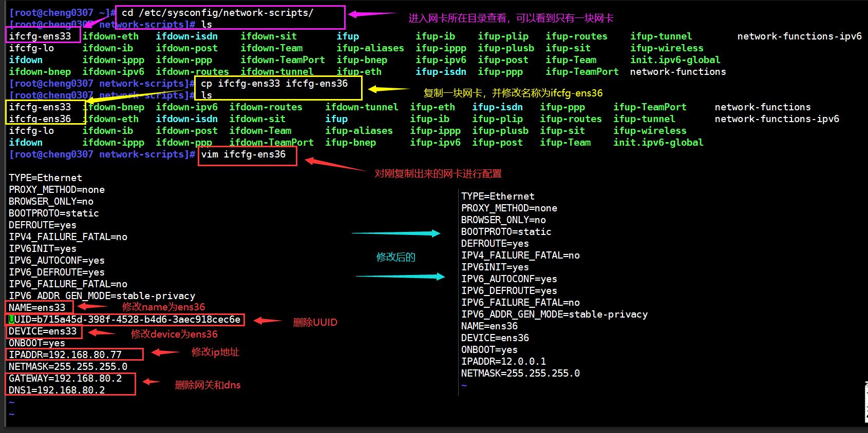Click ONBOOT=yes in the original ens33 config
This screenshot has height=433, width=868.
tap(37, 343)
